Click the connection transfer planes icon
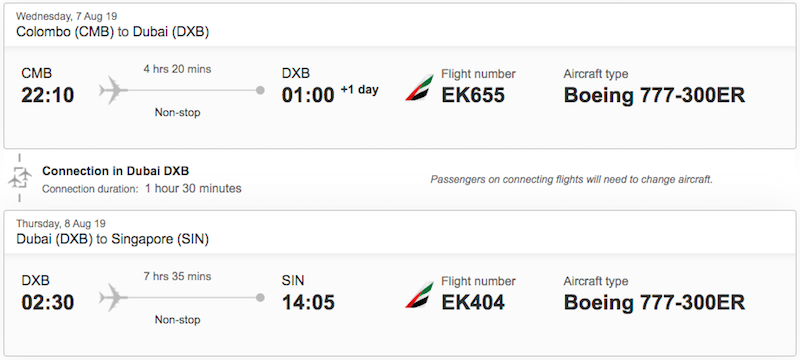Image resolution: width=800 pixels, height=360 pixels. click(20, 178)
